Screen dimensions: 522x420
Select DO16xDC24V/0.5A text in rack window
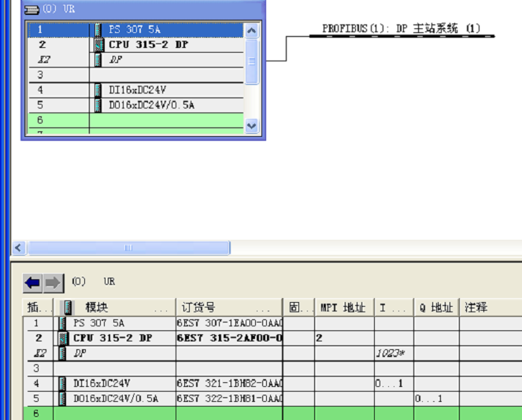coord(151,105)
